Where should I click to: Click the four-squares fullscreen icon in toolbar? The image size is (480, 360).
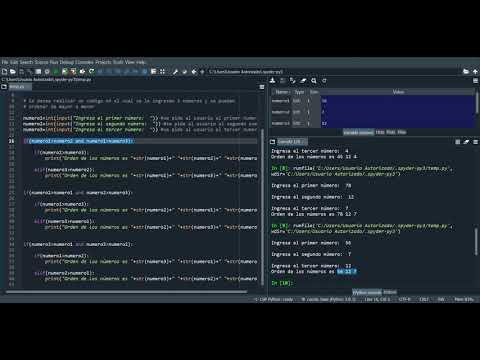coord(162,72)
